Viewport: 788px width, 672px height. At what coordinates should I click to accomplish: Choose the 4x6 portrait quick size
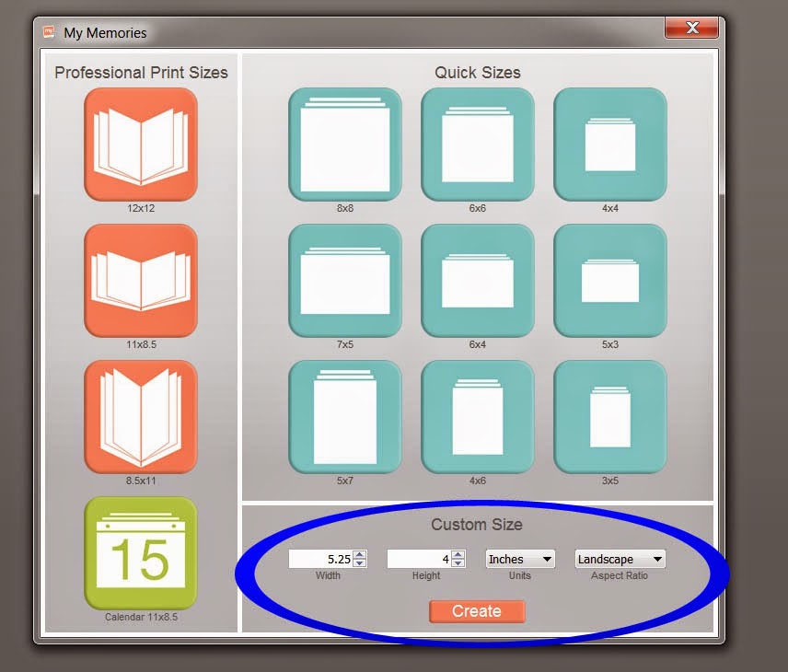(478, 417)
